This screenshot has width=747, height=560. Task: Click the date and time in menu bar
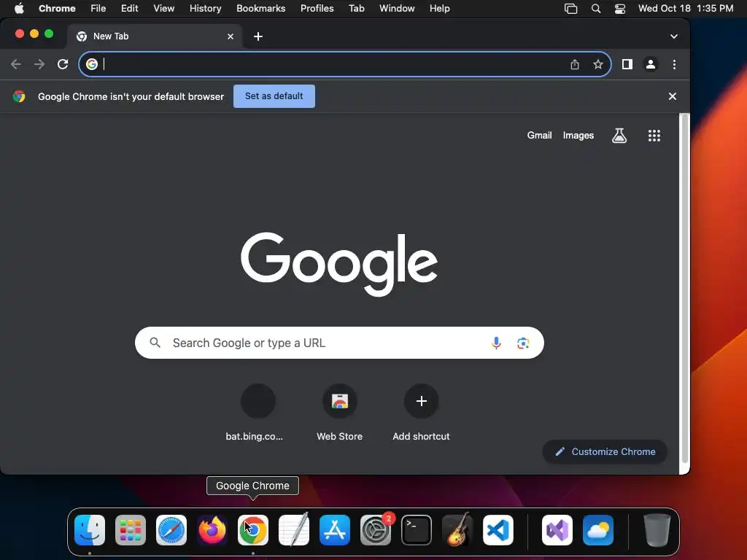click(x=686, y=9)
